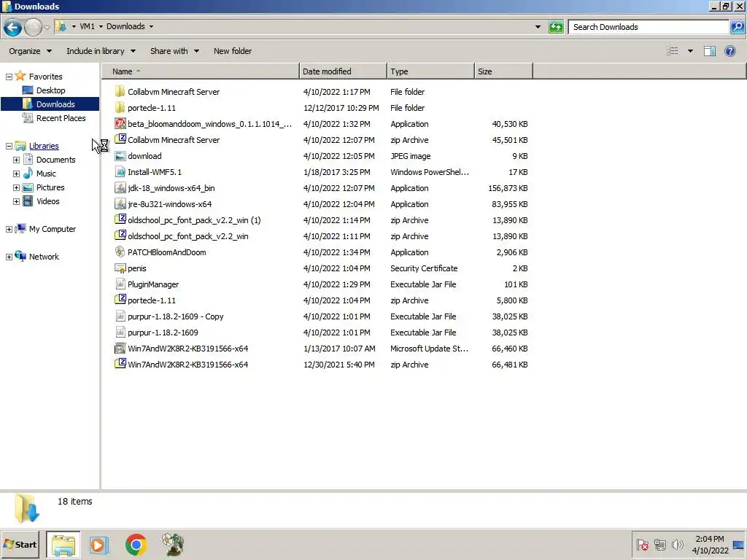Click the Back navigation arrow button
The width and height of the screenshot is (747, 560).
pos(13,27)
